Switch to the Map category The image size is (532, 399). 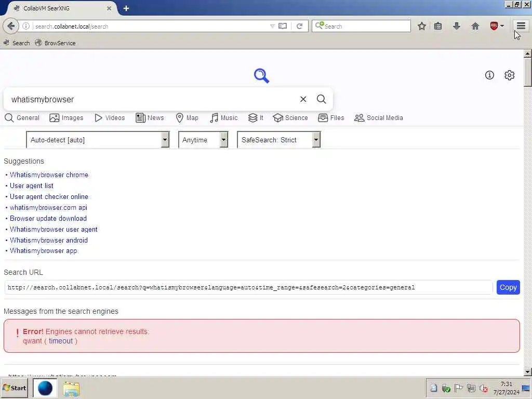point(187,118)
